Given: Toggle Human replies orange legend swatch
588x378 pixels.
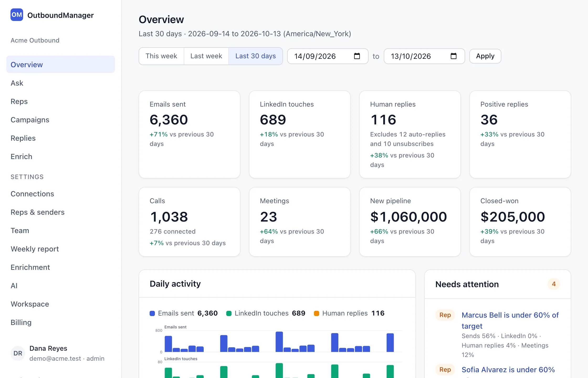Looking at the screenshot, I should tap(317, 313).
